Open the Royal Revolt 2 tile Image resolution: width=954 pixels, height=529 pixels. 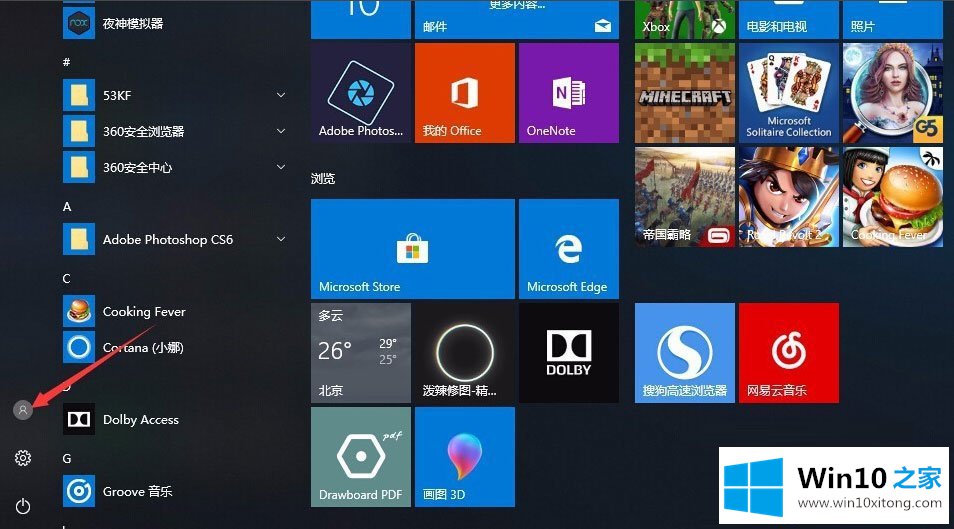point(789,197)
